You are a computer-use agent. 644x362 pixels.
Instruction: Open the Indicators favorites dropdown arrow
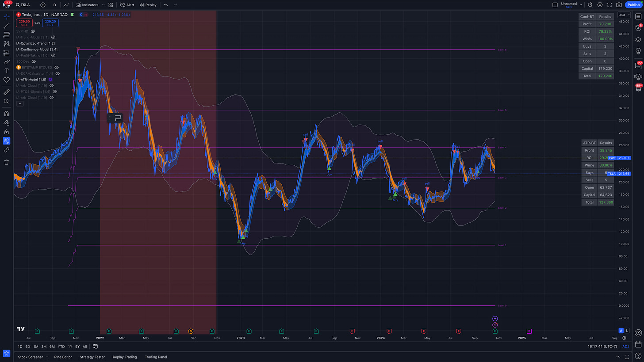coord(103,5)
